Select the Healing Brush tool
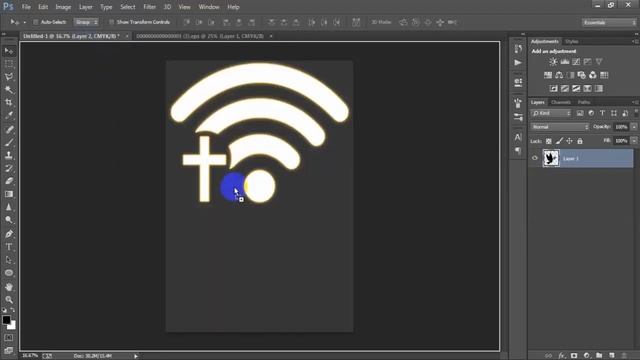The image size is (640, 360). tap(9, 130)
